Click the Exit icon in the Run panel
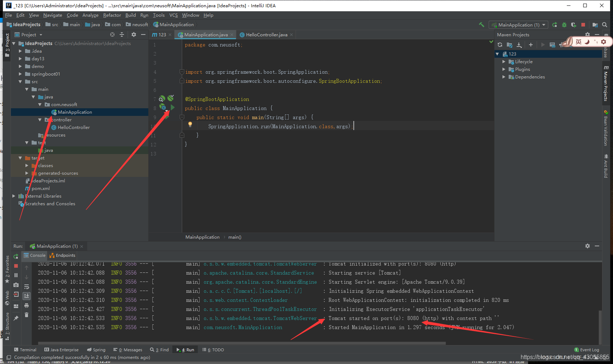613x364 pixels. (16, 295)
